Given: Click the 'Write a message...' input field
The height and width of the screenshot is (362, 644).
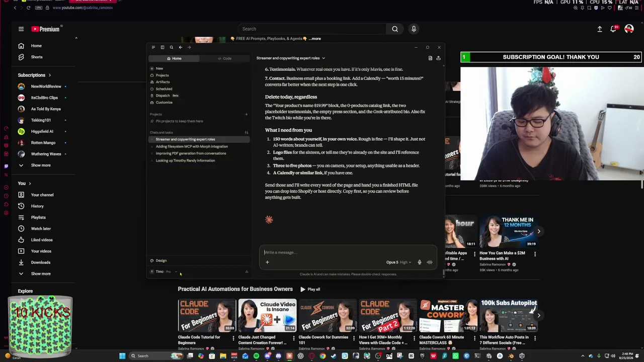Looking at the screenshot, I should click(x=348, y=252).
